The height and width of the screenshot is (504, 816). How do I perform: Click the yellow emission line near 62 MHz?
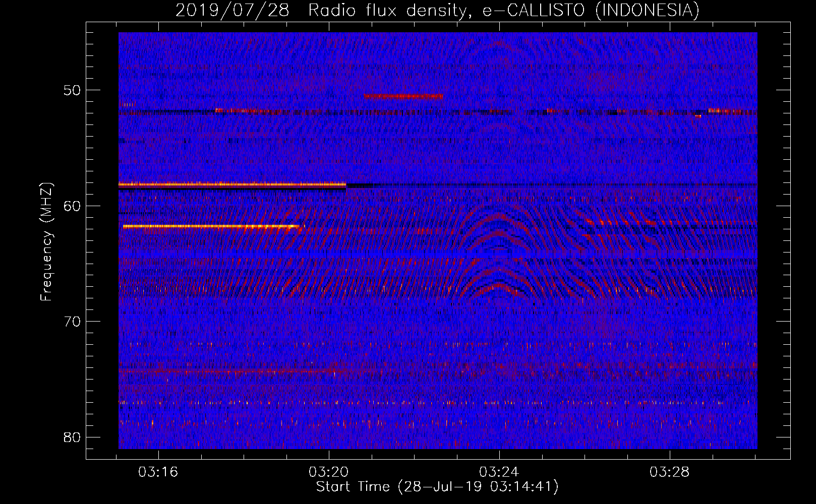[x=211, y=226]
